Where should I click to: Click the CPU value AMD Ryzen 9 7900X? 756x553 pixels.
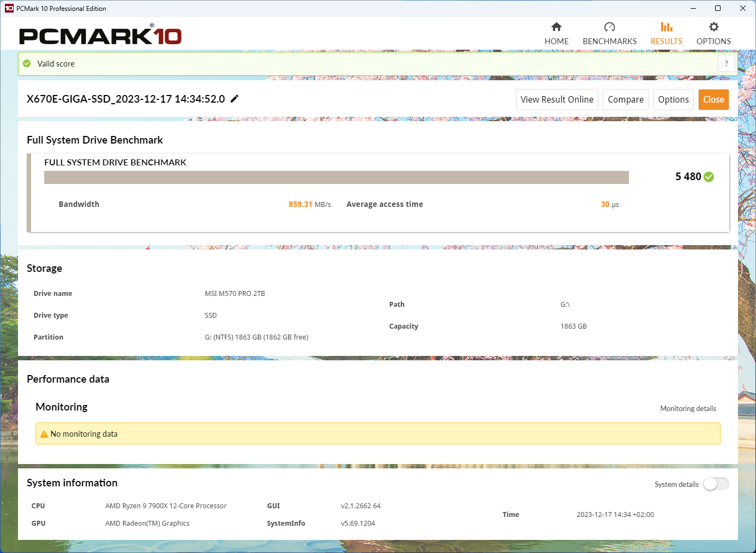(x=166, y=506)
